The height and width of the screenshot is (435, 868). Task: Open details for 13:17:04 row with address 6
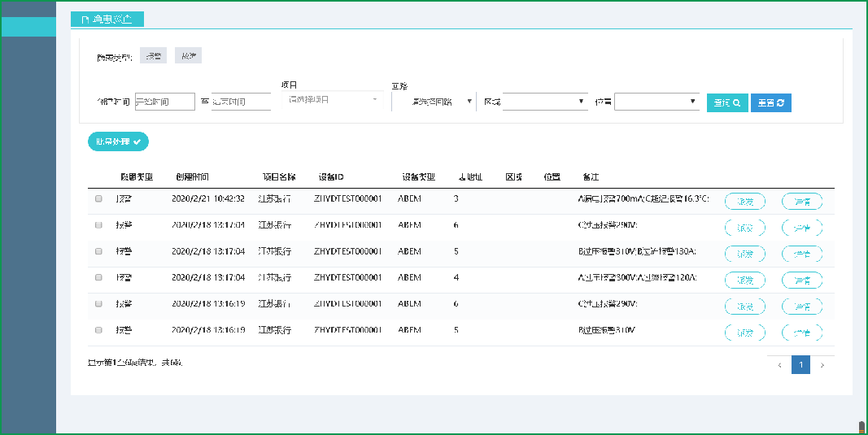(x=802, y=228)
